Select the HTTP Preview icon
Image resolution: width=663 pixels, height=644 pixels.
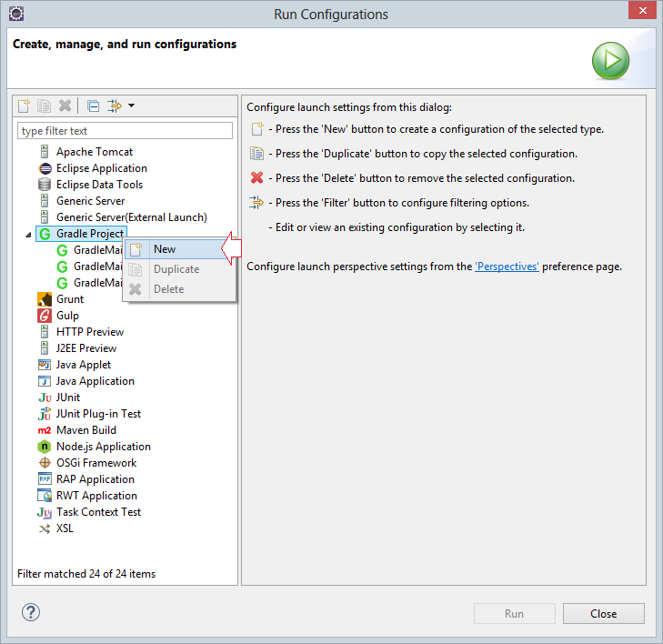pyautogui.click(x=45, y=331)
